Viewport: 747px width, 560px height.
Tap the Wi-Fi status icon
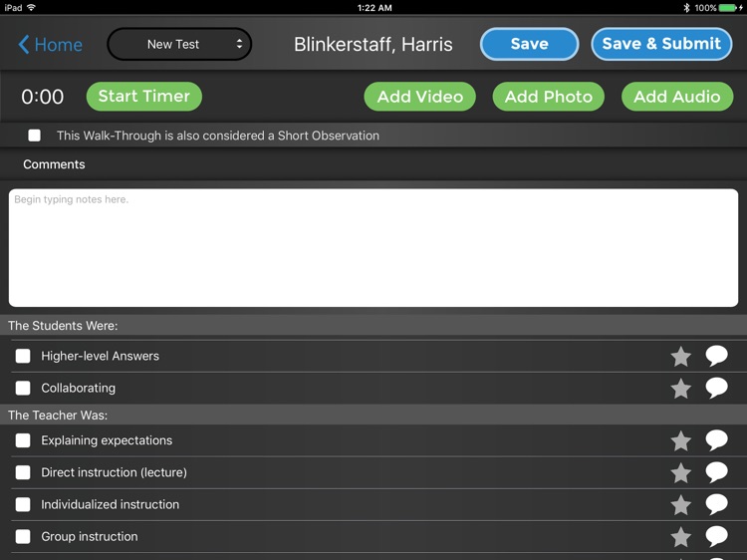point(32,7)
